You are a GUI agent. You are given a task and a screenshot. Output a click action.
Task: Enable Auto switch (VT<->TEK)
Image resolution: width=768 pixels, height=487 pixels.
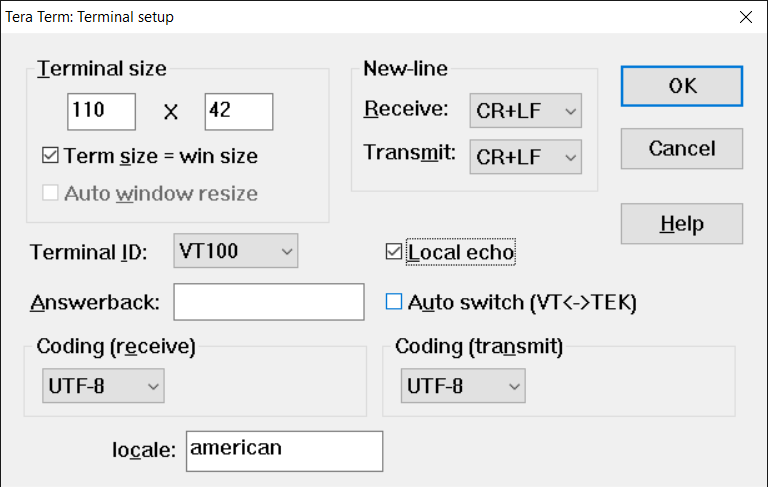point(394,302)
